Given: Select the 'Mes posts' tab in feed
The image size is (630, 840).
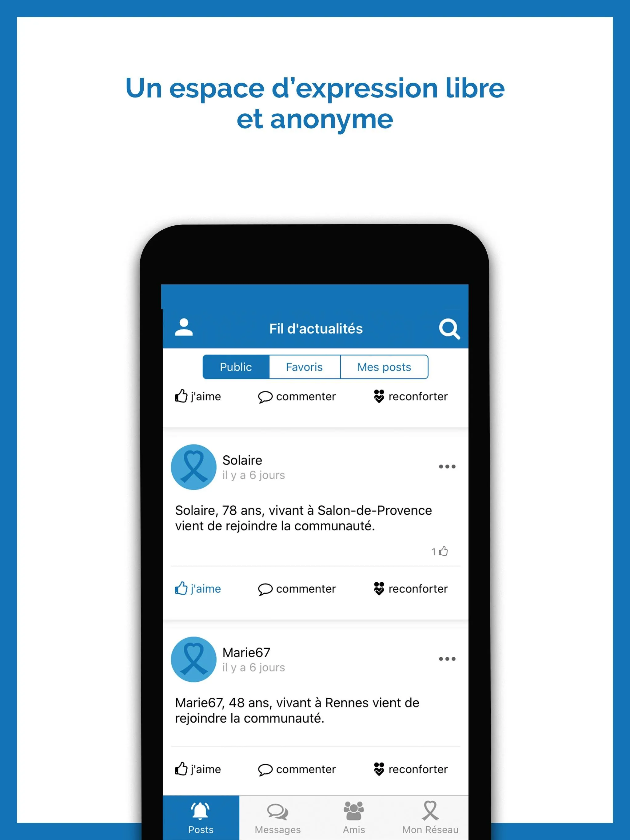Looking at the screenshot, I should point(384,366).
